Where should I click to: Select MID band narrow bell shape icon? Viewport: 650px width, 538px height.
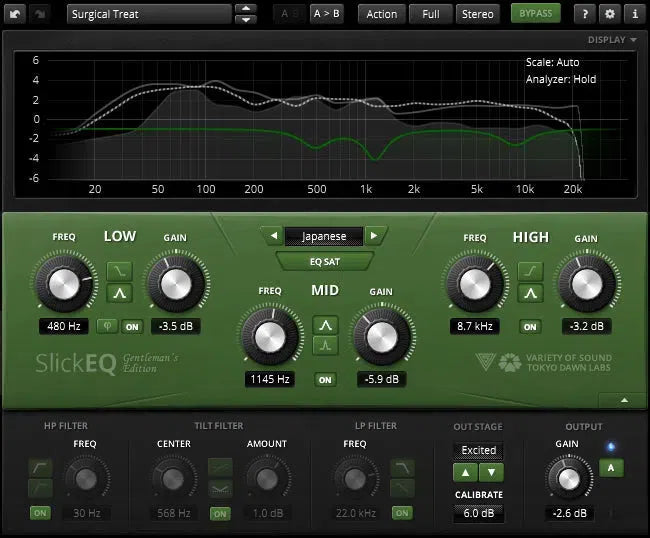pyautogui.click(x=324, y=347)
